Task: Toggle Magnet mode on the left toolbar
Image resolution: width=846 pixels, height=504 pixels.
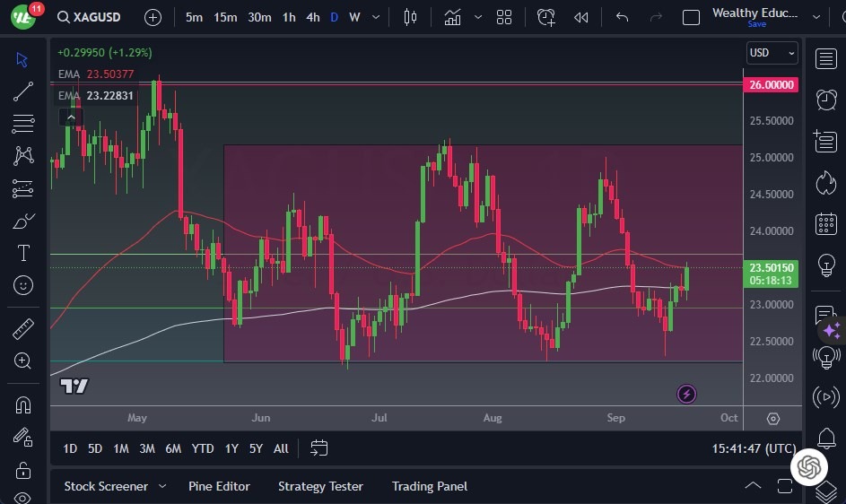Action: [x=23, y=404]
